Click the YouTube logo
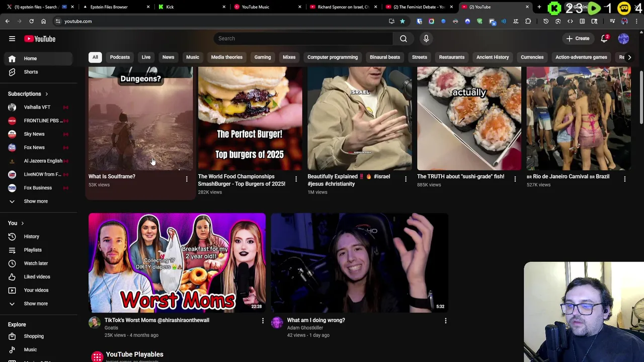 point(40,39)
